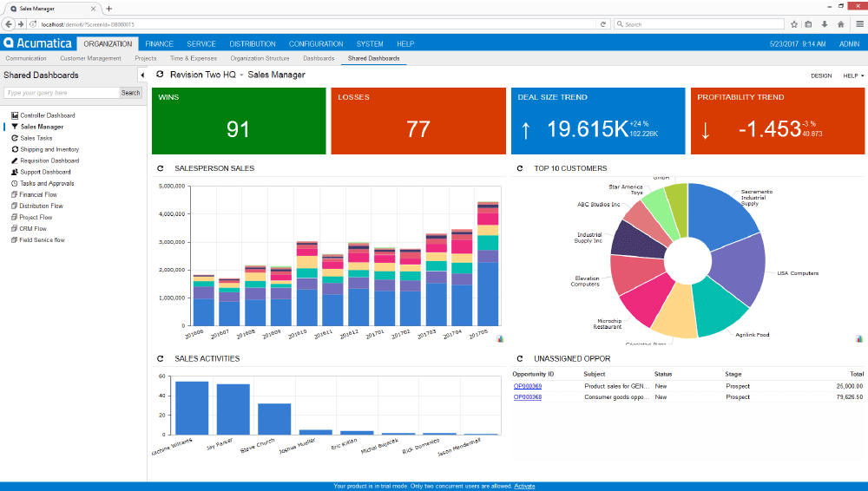
Task: Click the green Wins tile
Action: point(239,121)
